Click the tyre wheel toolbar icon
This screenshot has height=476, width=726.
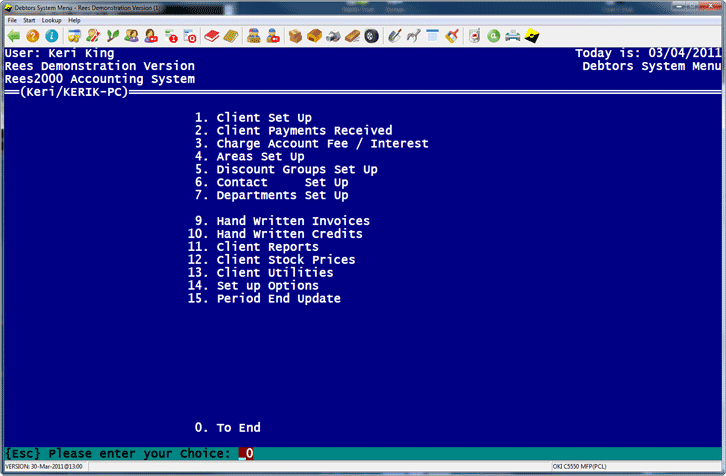(371, 36)
